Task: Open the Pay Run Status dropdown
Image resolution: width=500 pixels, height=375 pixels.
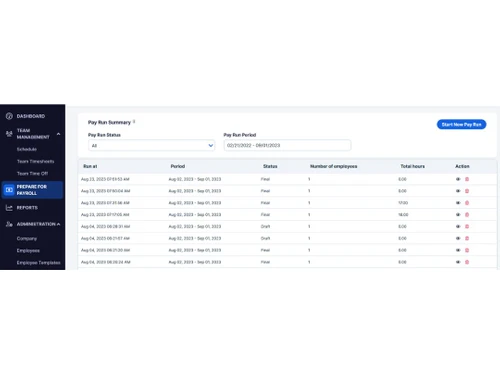Action: tap(152, 145)
